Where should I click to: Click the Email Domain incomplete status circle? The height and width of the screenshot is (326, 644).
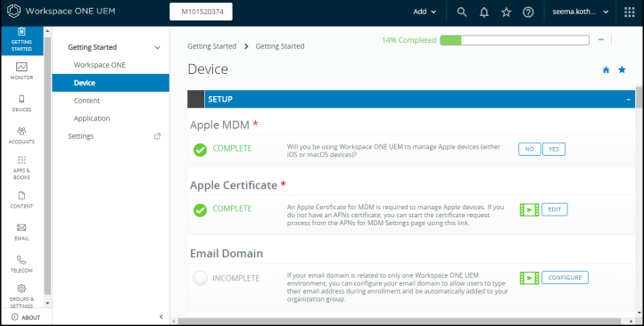(x=200, y=278)
